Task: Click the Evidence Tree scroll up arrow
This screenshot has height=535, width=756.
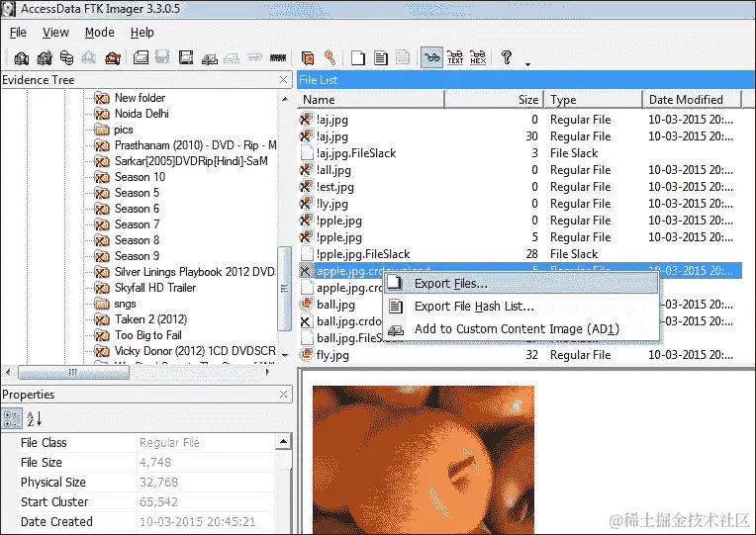Action: (285, 99)
